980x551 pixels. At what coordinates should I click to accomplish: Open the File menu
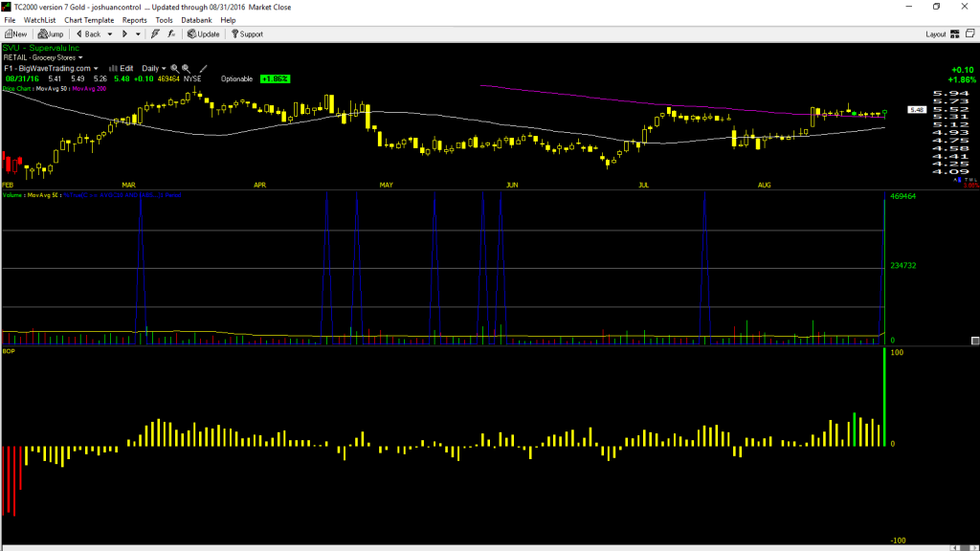click(10, 20)
